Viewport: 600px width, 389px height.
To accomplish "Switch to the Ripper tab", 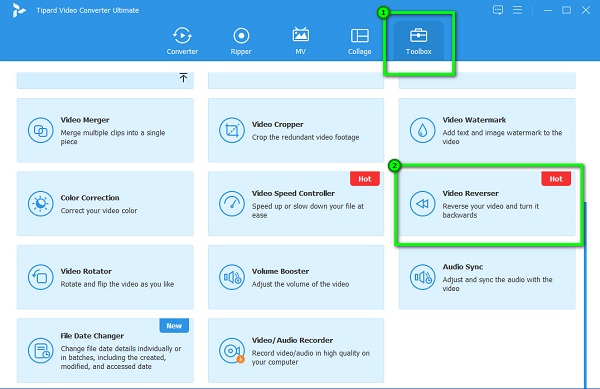I will (x=241, y=41).
